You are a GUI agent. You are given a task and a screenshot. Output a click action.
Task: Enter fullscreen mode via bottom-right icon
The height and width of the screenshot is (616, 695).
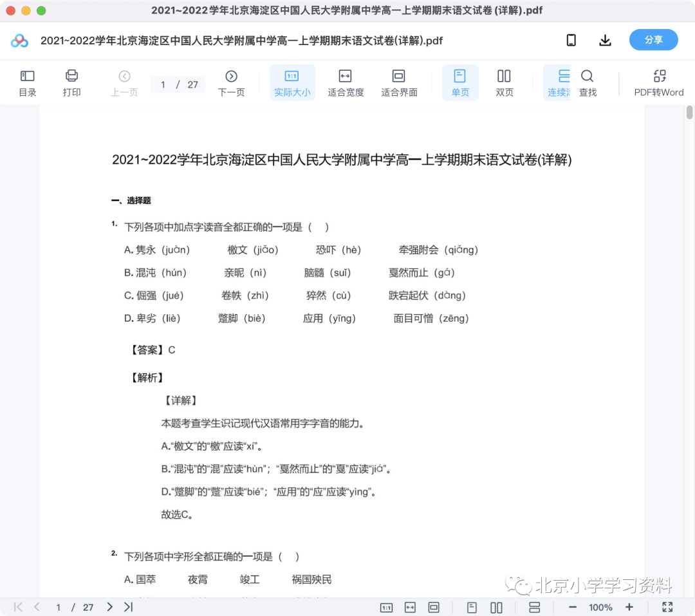click(x=667, y=607)
